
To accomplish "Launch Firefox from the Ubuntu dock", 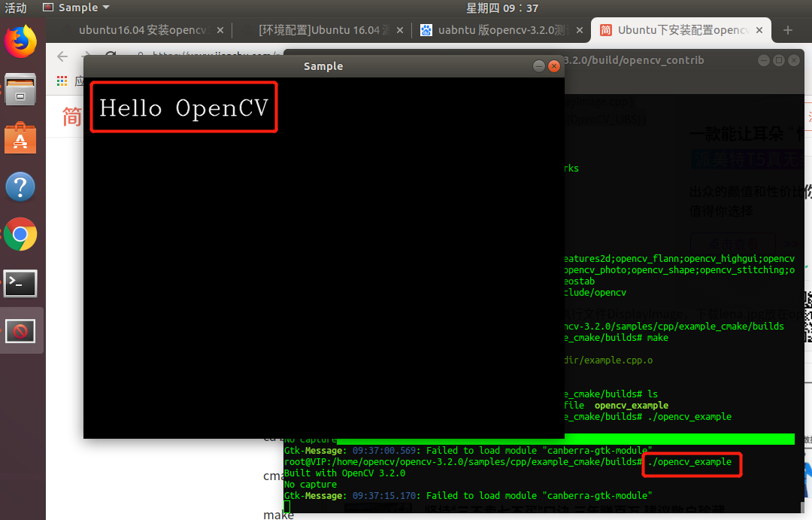I will (x=20, y=41).
